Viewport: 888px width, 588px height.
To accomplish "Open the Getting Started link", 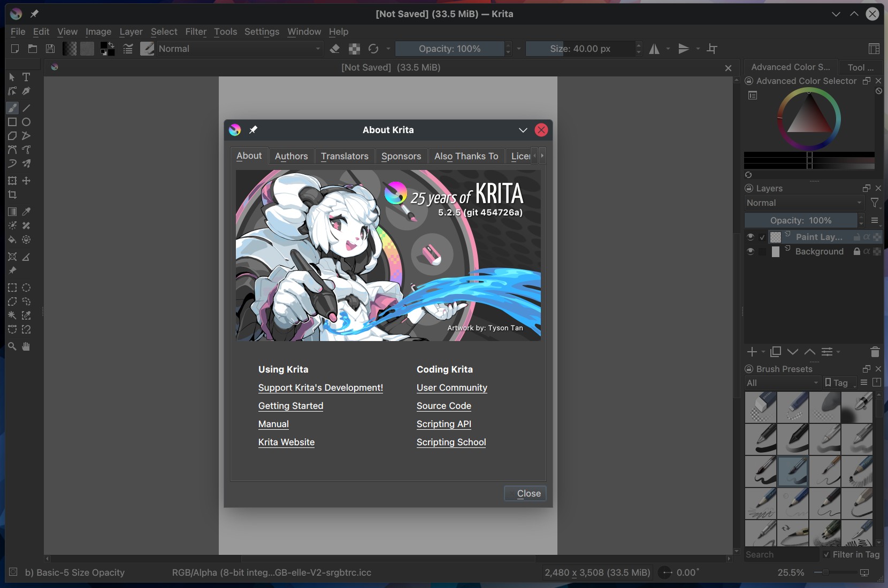I will [x=290, y=406].
